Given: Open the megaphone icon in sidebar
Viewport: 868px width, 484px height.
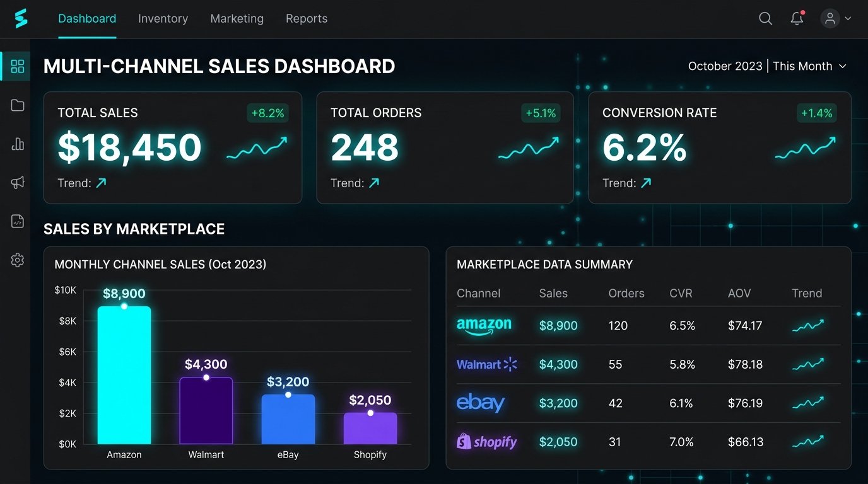Looking at the screenshot, I should pos(18,183).
